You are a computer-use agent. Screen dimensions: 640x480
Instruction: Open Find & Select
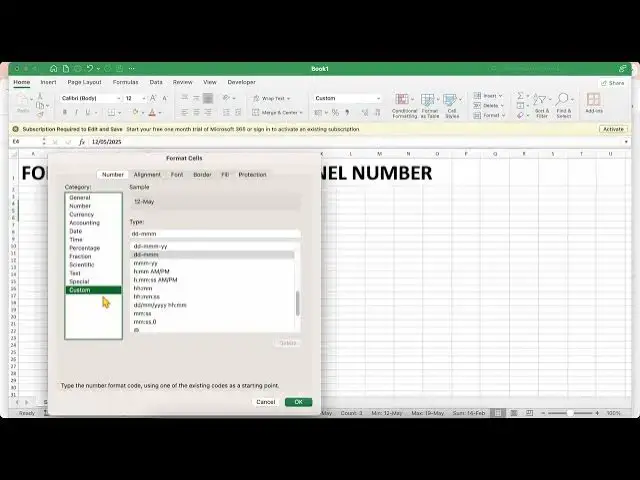click(564, 106)
